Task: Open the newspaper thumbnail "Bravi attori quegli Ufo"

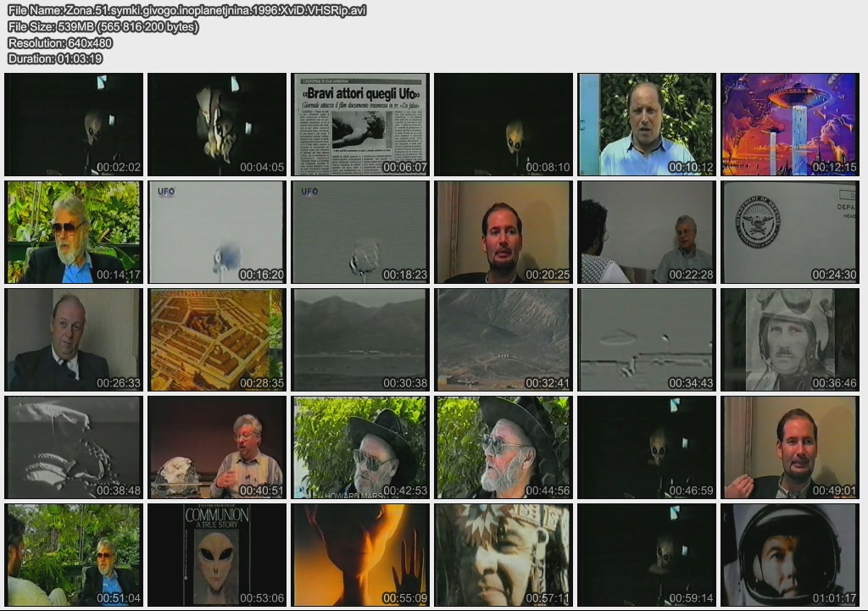Action: (x=360, y=124)
